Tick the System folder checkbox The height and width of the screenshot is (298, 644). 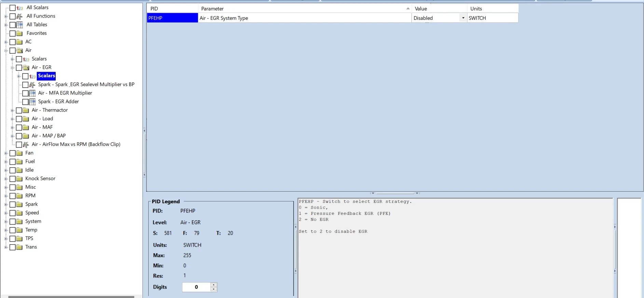(x=13, y=221)
